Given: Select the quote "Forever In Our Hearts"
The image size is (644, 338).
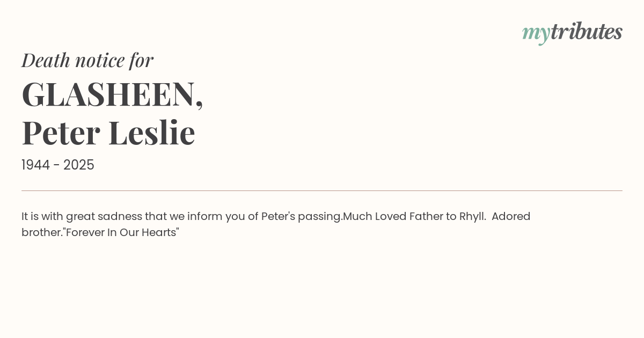Looking at the screenshot, I should pos(121,233).
